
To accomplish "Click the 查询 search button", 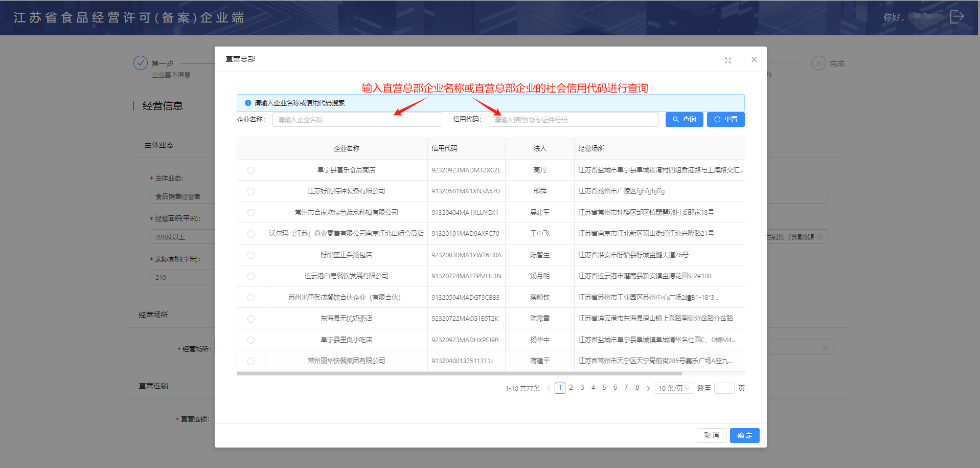I will pyautogui.click(x=684, y=120).
